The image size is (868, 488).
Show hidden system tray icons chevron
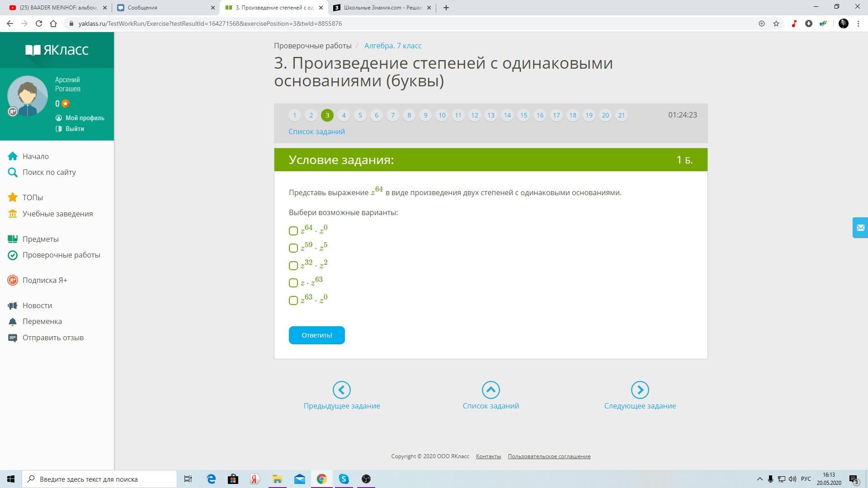[x=759, y=479]
